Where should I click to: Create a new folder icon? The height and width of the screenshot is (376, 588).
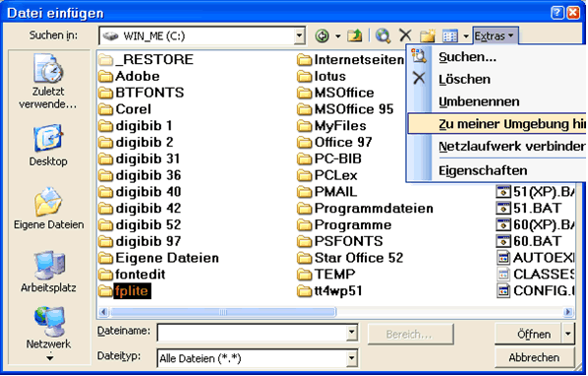coord(427,36)
